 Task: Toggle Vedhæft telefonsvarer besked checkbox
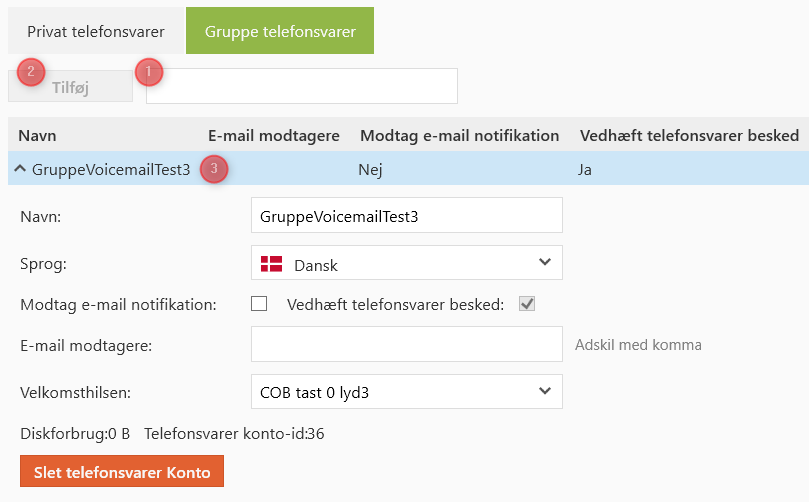click(527, 304)
